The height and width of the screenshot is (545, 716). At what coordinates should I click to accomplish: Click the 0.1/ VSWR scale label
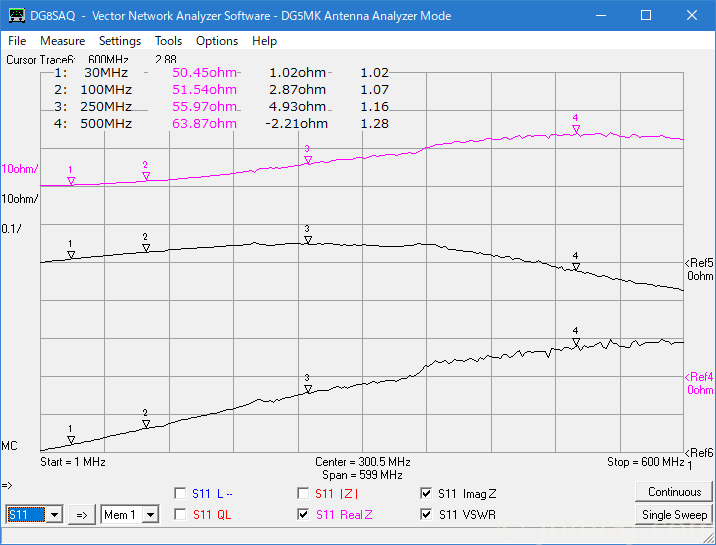(x=11, y=229)
